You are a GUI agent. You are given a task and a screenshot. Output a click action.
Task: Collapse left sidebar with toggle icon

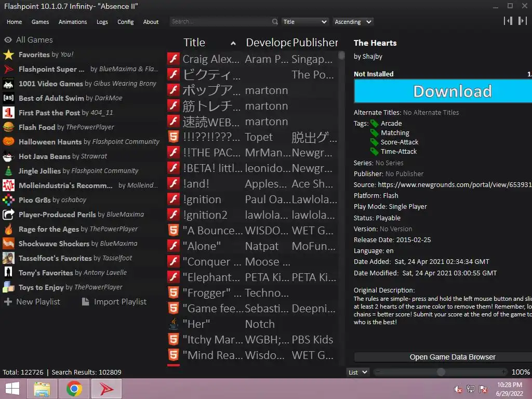click(508, 21)
